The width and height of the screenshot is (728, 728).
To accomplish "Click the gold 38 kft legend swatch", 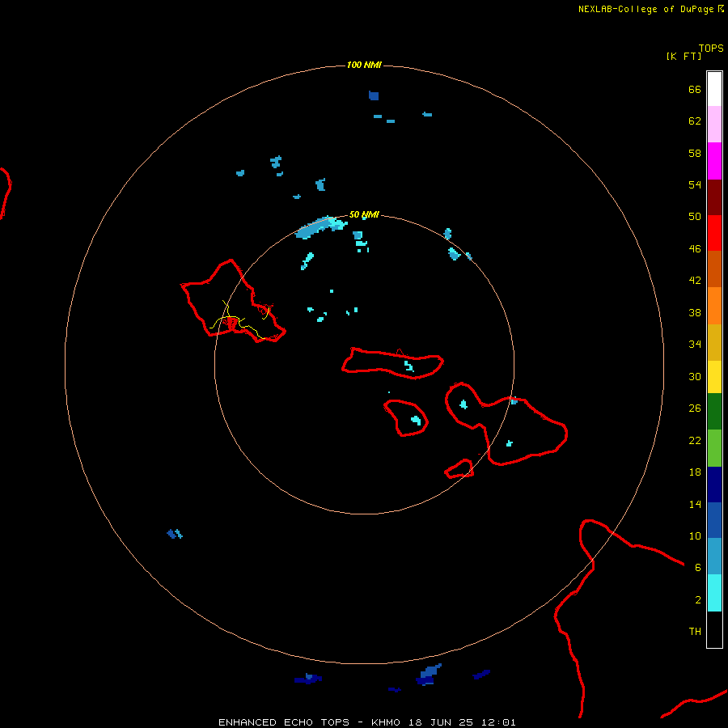I will [x=714, y=342].
